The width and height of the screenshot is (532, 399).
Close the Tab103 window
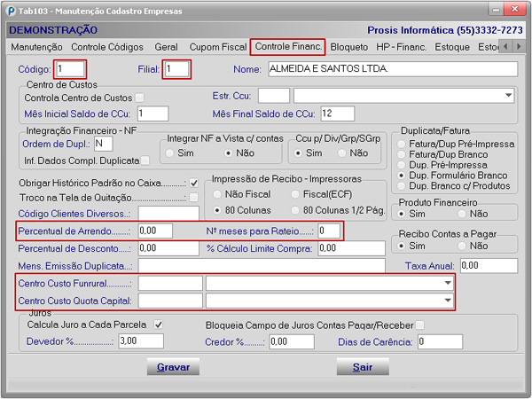514,10
